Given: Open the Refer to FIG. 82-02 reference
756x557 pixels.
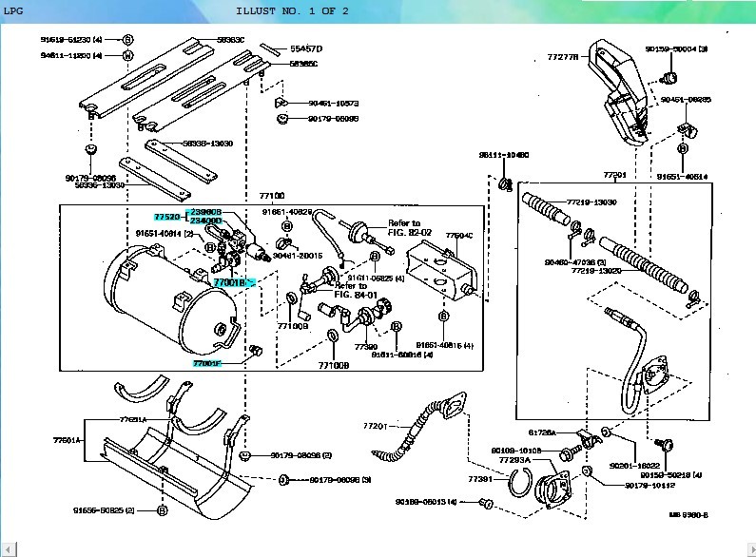Looking at the screenshot, I should 410,228.
